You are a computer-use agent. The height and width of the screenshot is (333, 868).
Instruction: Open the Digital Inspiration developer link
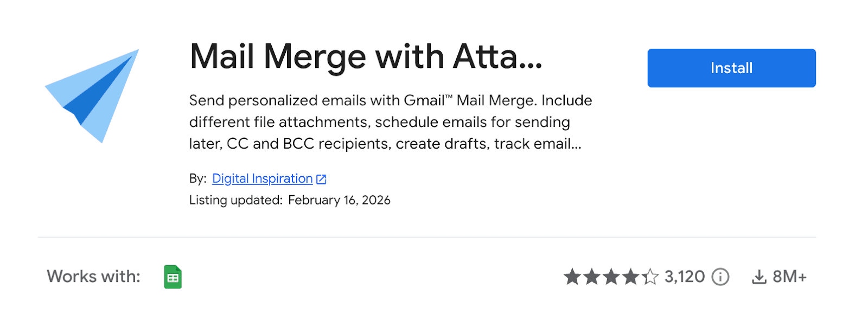[262, 178]
